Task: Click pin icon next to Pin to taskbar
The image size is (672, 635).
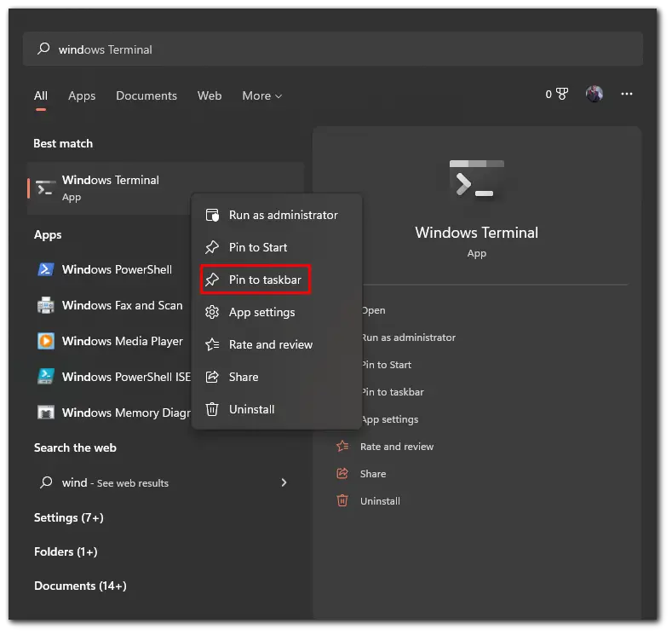Action: coord(212,280)
